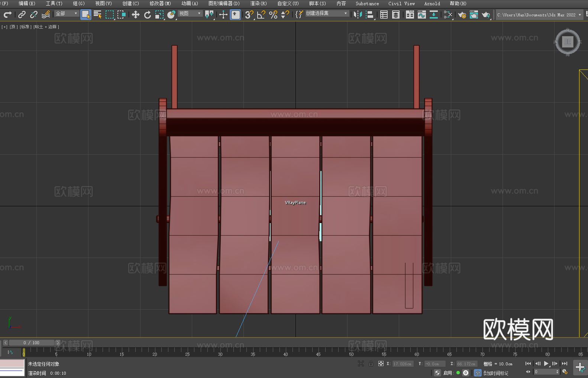Open the Arnold menu
Viewport: 588px width, 378px height.
pyautogui.click(x=432, y=3)
